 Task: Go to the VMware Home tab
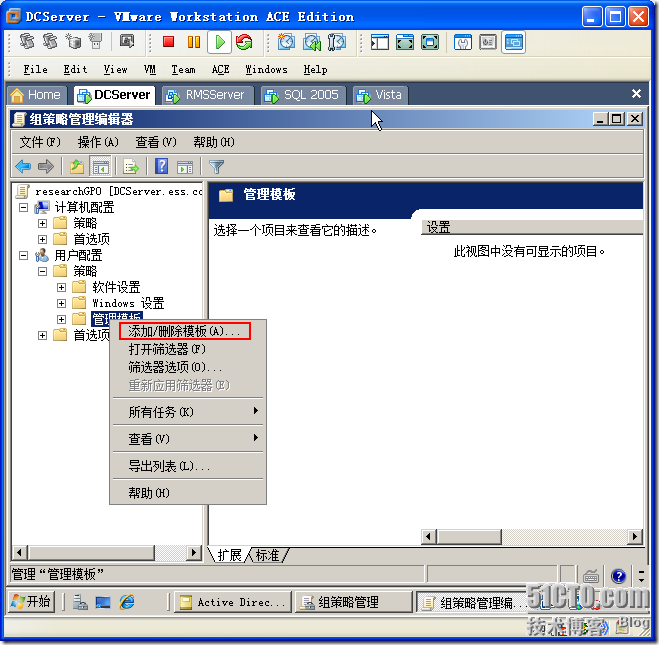click(37, 95)
